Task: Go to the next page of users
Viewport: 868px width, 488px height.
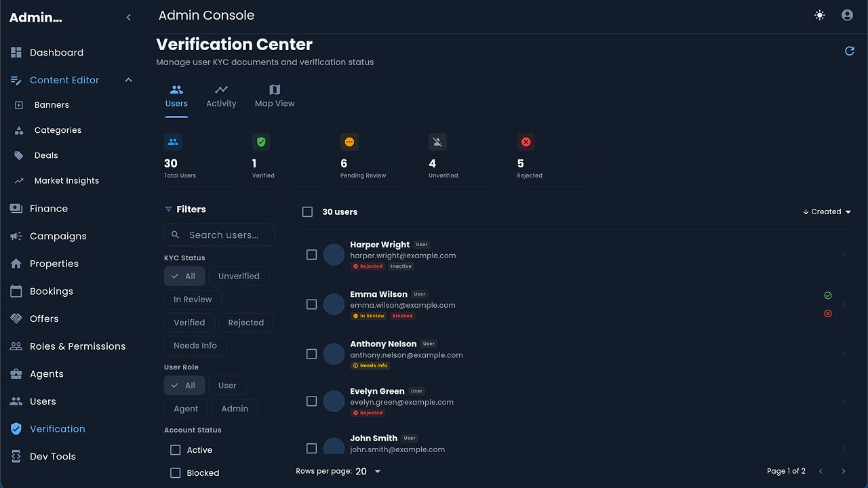Action: [844, 471]
